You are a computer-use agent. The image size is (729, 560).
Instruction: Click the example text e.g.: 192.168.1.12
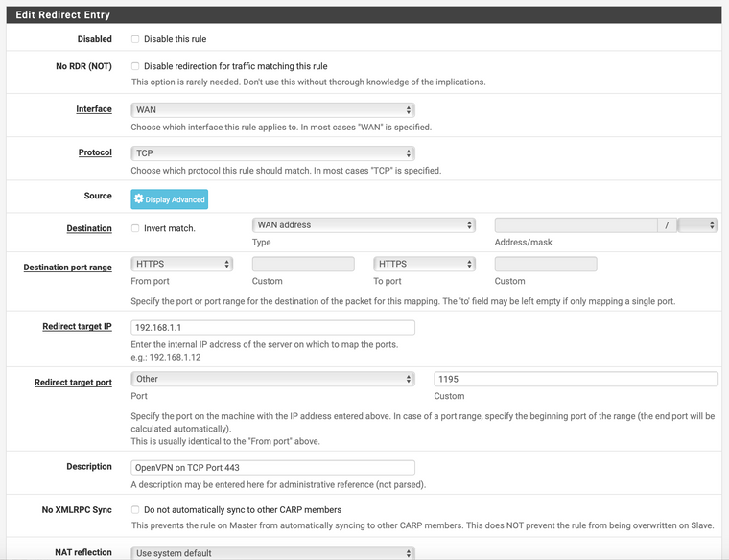tap(166, 357)
